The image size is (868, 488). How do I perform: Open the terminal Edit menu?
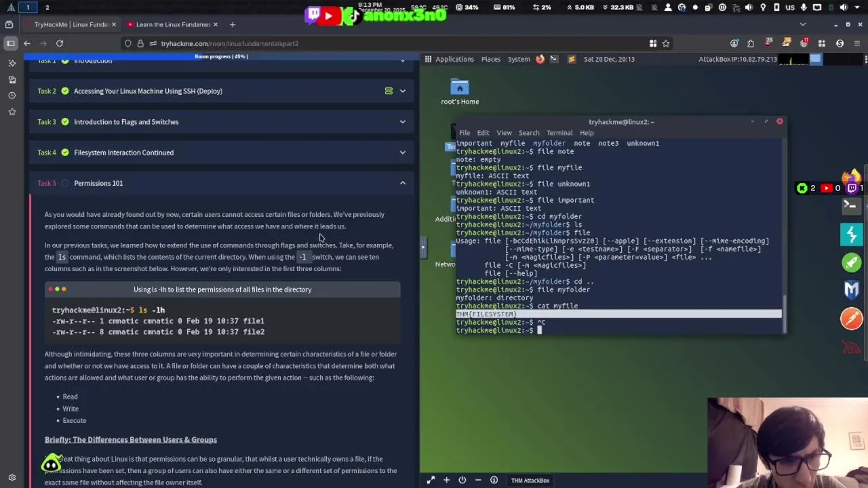tap(483, 133)
